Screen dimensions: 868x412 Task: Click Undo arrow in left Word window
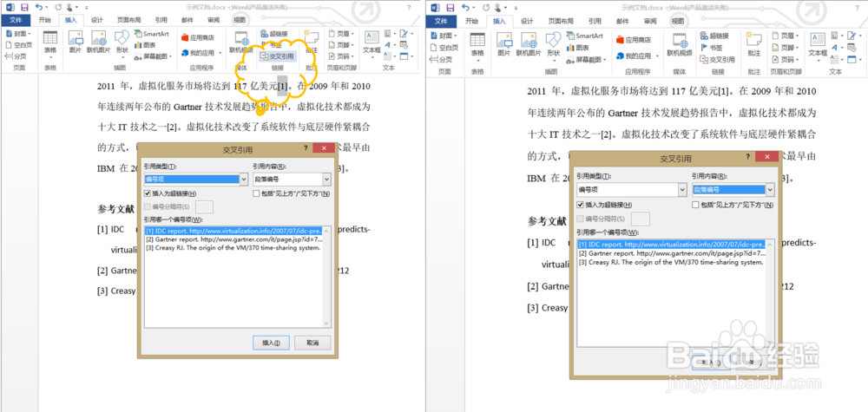[x=38, y=8]
